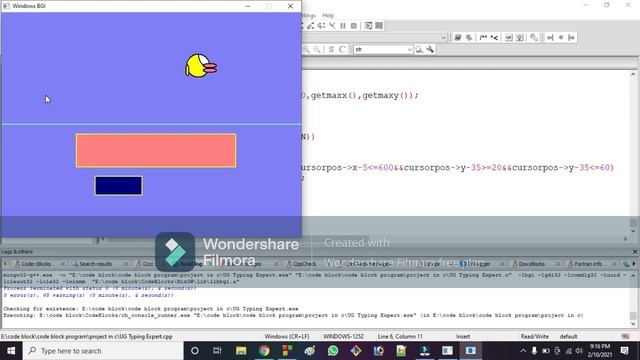Click the stop debugger icon
This screenshot has height=360, width=640.
pyautogui.click(x=354, y=26)
